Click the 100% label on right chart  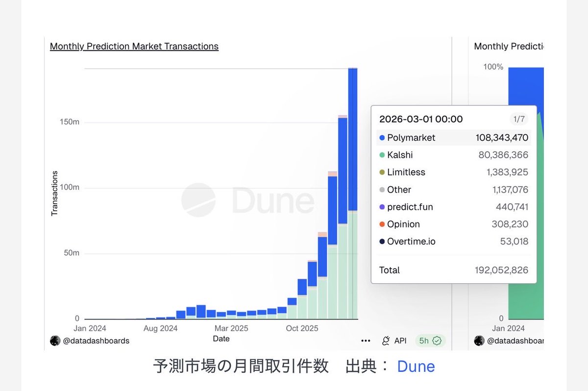[493, 67]
